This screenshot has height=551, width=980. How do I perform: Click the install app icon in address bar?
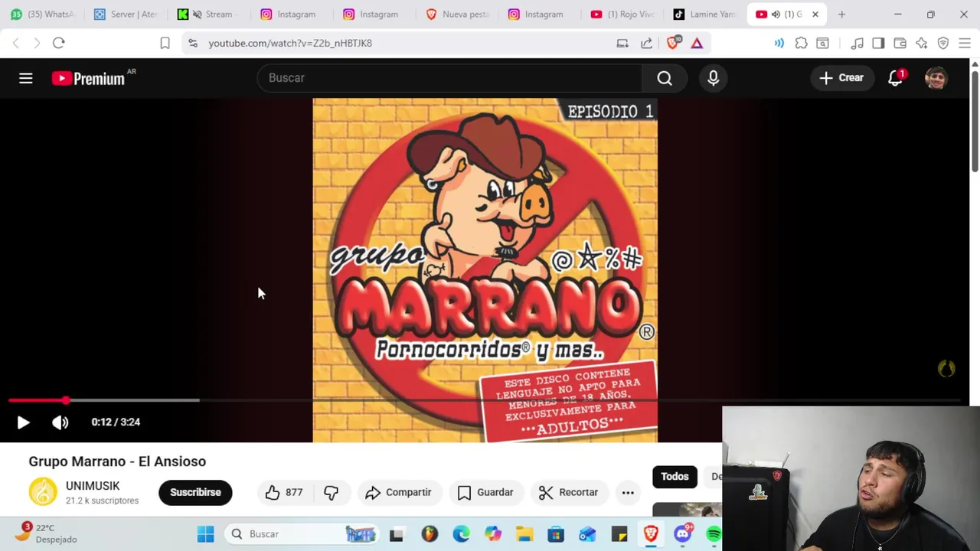[x=622, y=43]
